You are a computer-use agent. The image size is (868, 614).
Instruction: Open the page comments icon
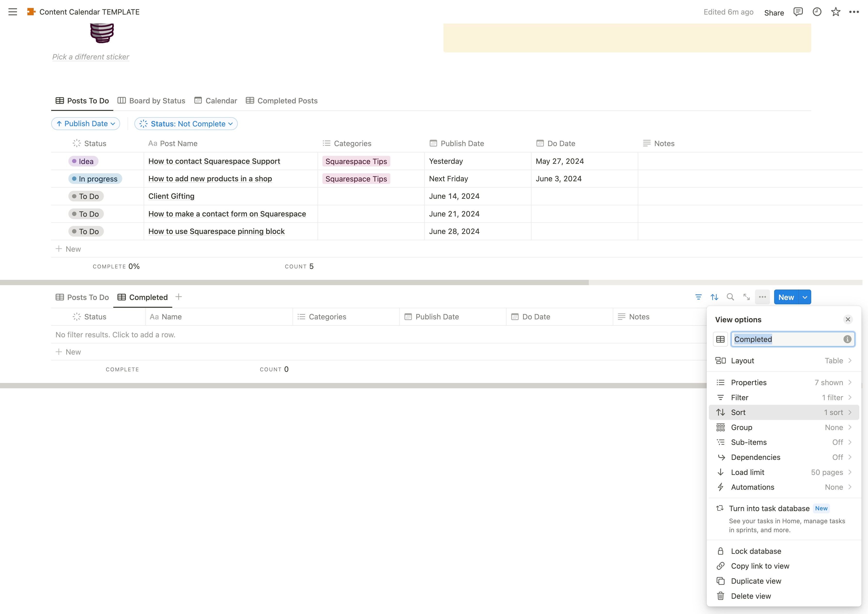pyautogui.click(x=798, y=12)
